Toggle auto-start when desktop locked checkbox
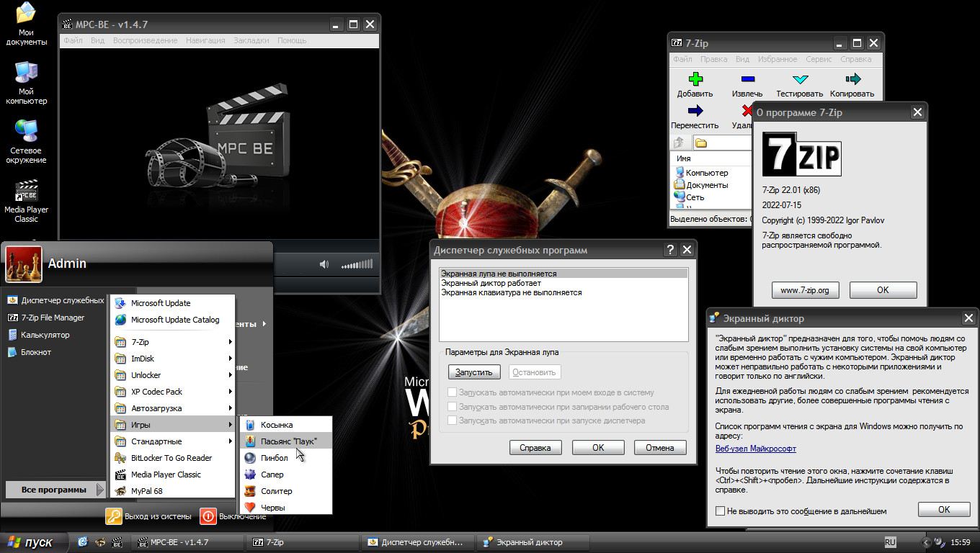980x553 pixels. (x=453, y=406)
